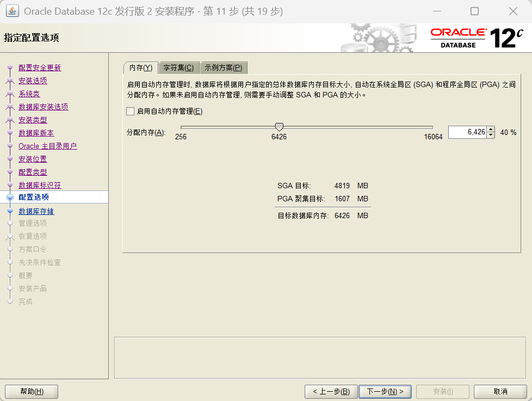Click the step bullet icon beside 数据库存储
532x401 pixels.
click(10, 211)
